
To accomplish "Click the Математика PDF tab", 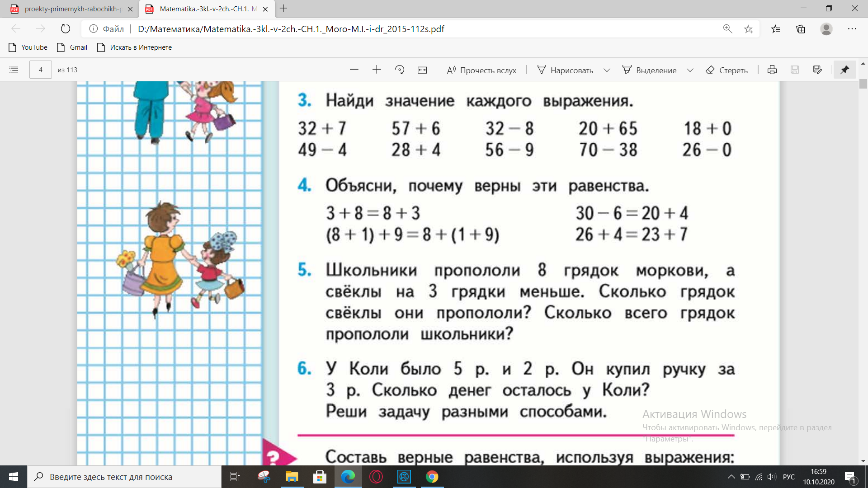I will [205, 8].
